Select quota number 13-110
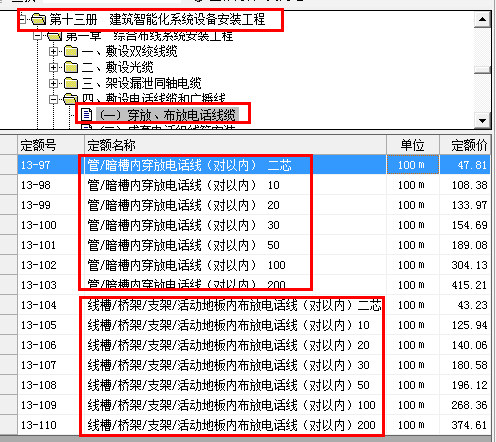The image size is (496, 442). tap(38, 425)
